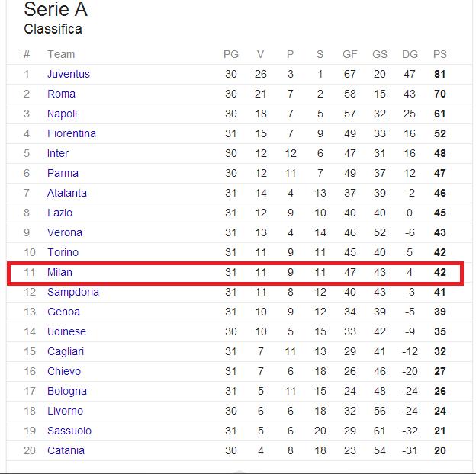Open the Parma team link
Viewport: 476px width, 474px height.
tap(63, 173)
